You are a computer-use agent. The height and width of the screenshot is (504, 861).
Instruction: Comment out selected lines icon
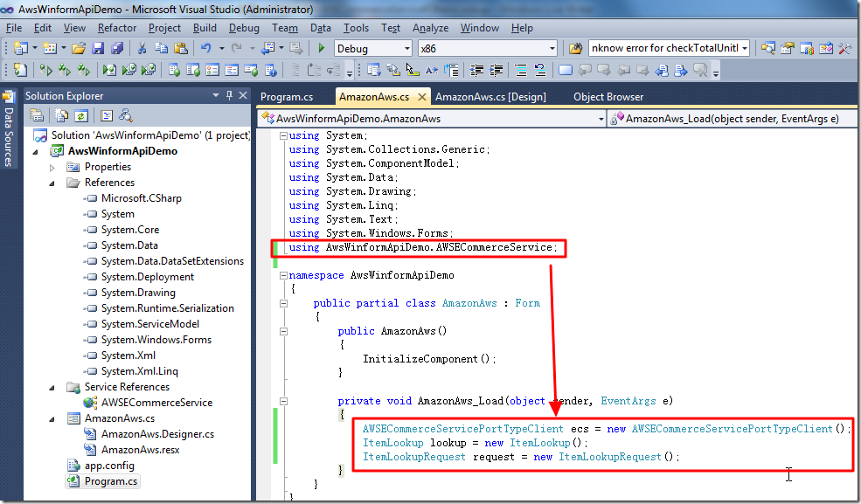pos(521,70)
